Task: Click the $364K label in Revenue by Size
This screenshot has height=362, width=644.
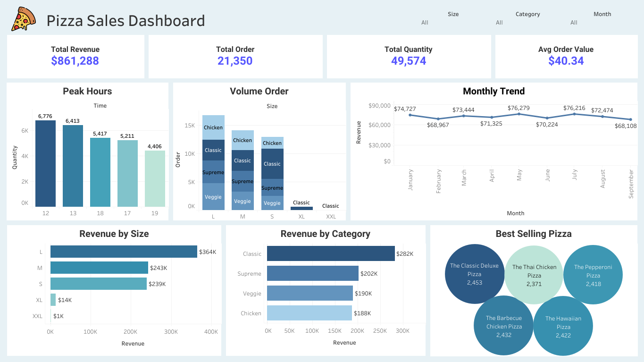Action: tap(208, 252)
